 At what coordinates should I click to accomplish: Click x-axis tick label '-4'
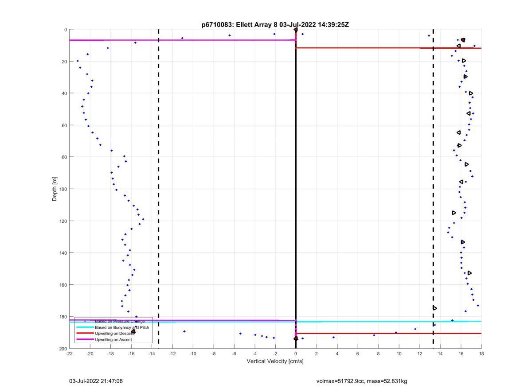(254, 353)
